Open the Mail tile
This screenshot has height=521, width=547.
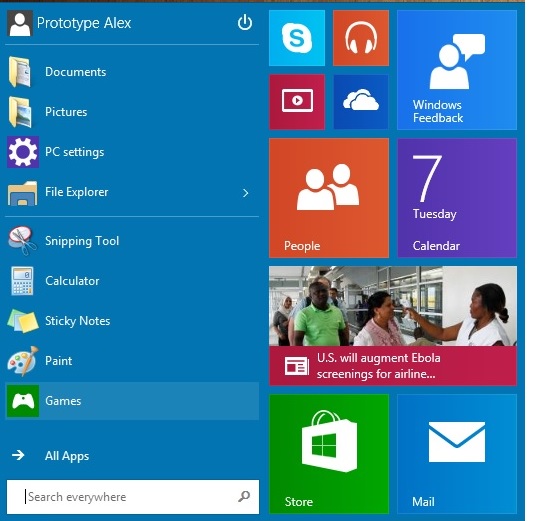click(457, 454)
